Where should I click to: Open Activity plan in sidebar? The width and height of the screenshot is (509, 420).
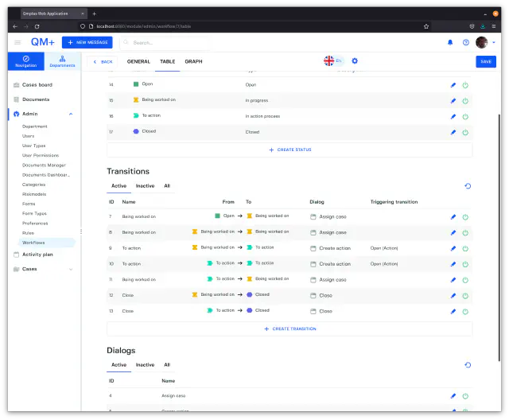coord(37,255)
